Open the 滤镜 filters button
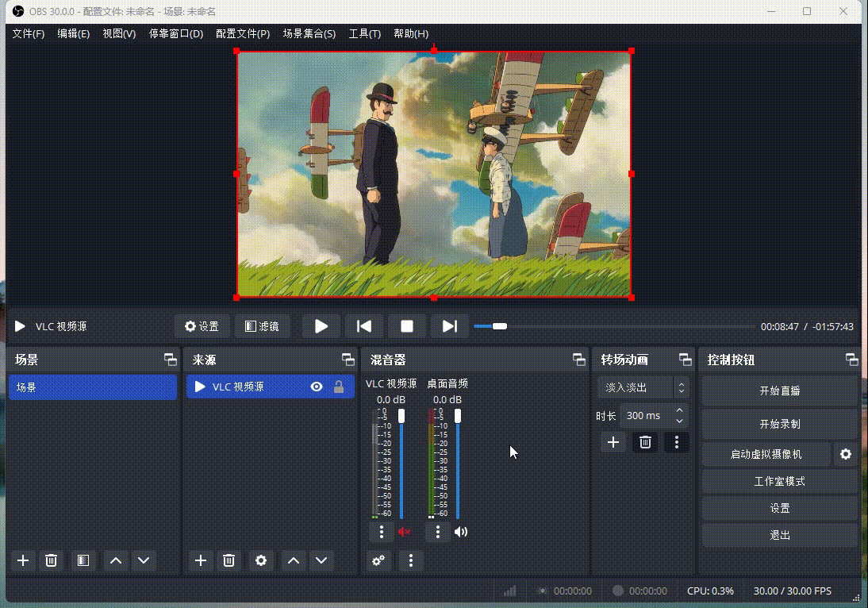This screenshot has height=608, width=868. tap(262, 326)
